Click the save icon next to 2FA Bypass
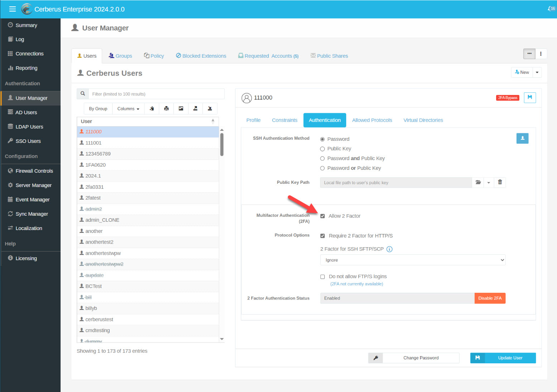The width and height of the screenshot is (557, 392). tap(530, 97)
